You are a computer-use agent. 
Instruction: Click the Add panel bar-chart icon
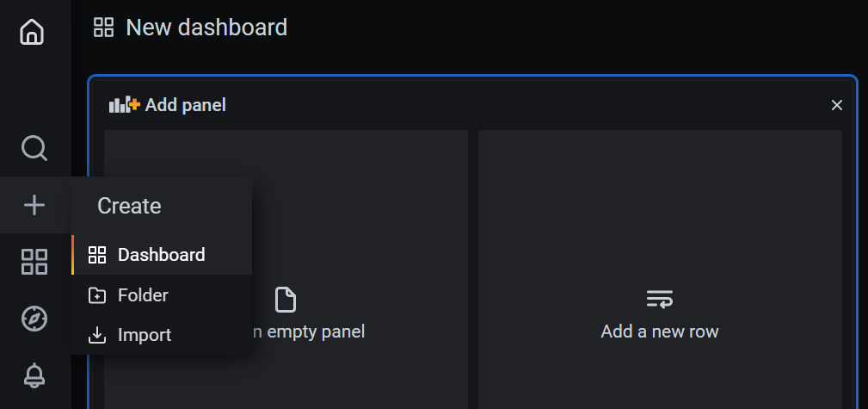point(124,105)
